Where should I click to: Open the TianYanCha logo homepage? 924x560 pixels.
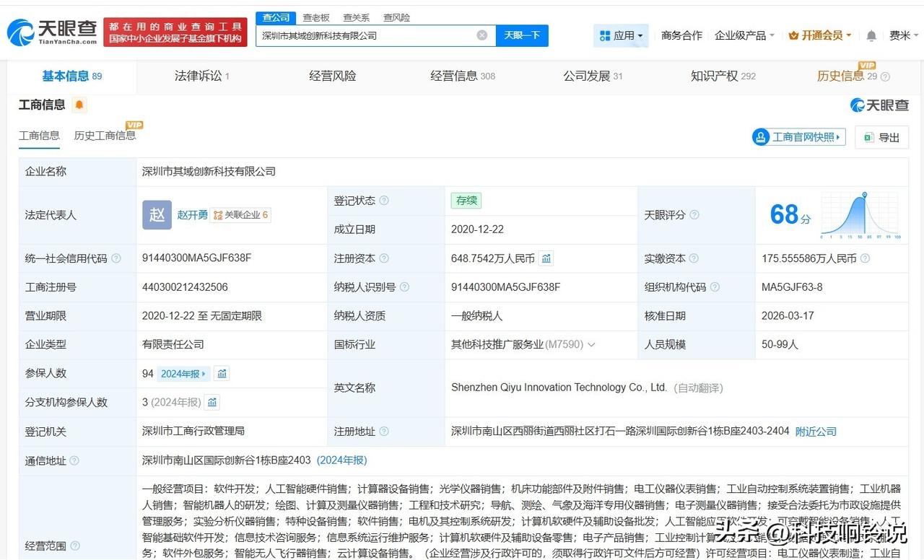pos(51,32)
